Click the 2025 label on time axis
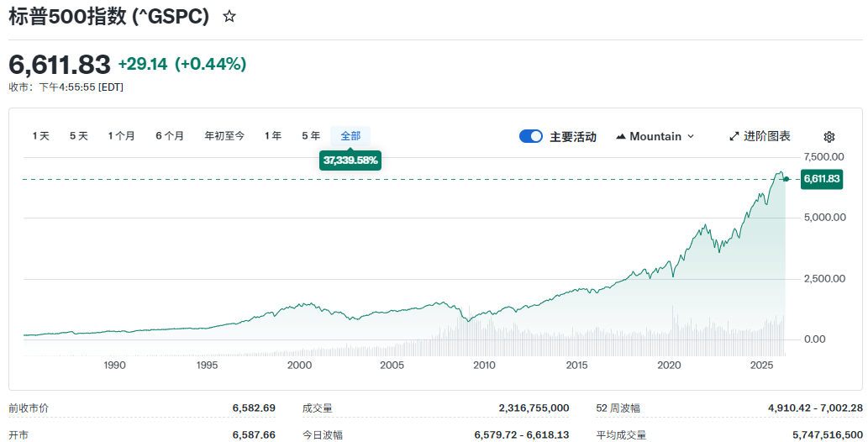 [761, 366]
